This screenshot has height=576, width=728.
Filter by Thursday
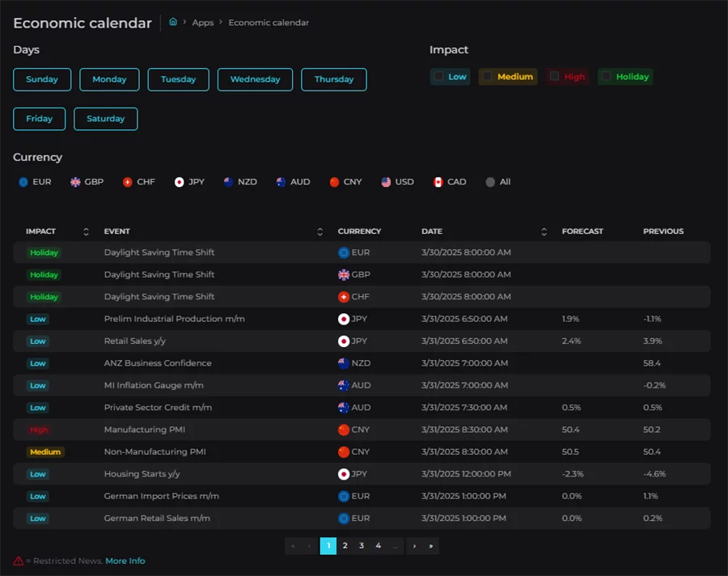tap(334, 79)
